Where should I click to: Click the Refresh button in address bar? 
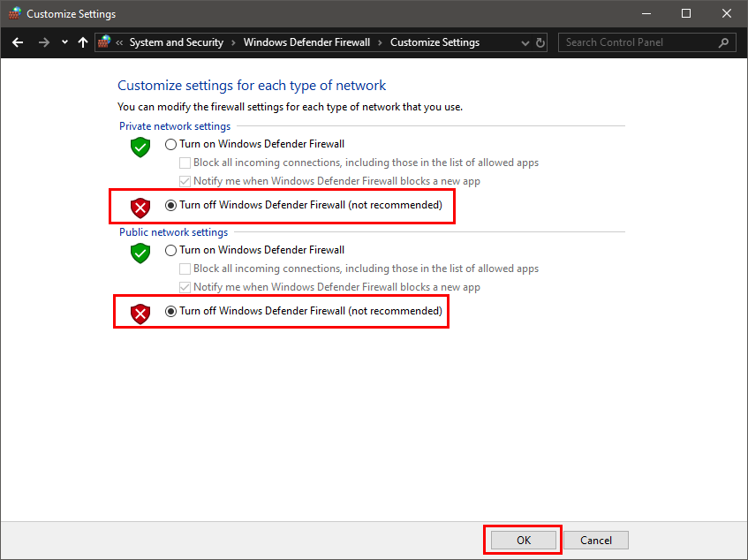pos(540,42)
